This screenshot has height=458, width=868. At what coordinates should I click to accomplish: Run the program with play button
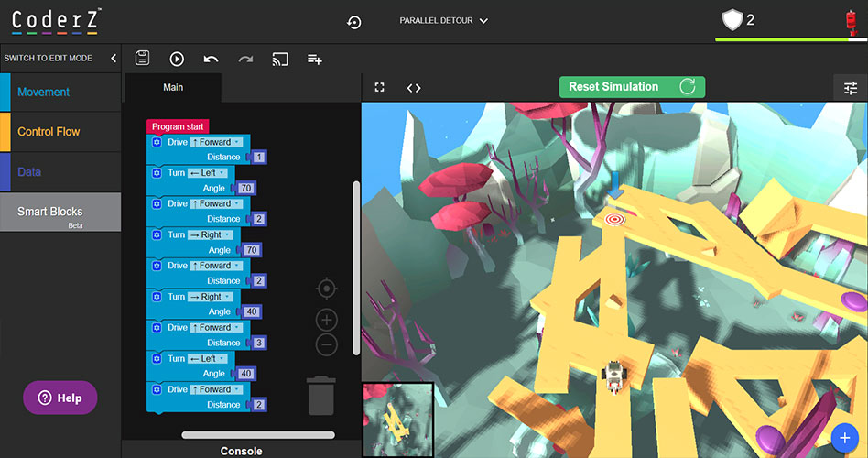tap(177, 59)
